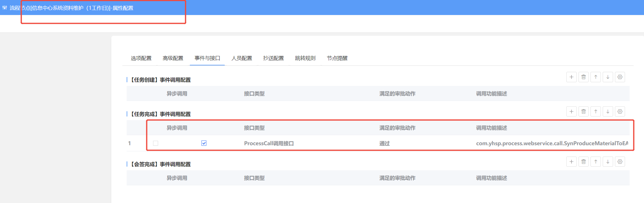Click trash icon in 会签完成 section
The image size is (644, 203).
pos(583,162)
